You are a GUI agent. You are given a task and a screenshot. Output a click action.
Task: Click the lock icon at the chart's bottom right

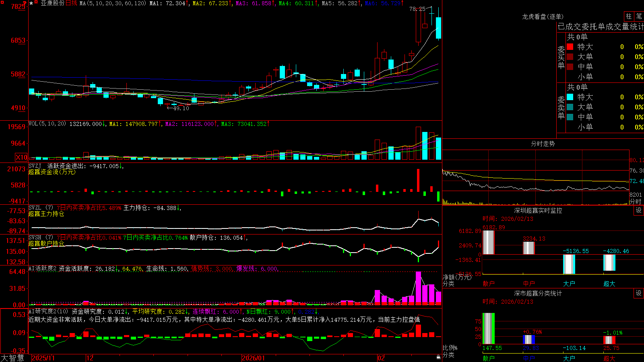pos(438,357)
